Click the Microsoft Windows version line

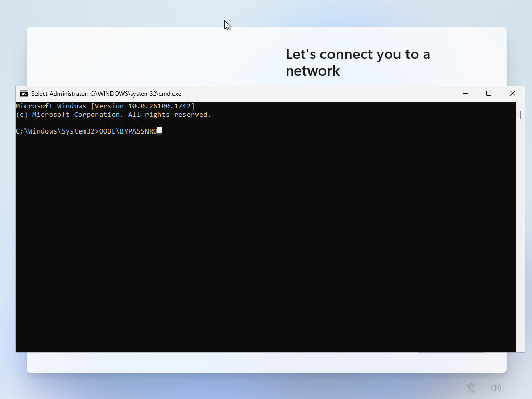tap(104, 106)
